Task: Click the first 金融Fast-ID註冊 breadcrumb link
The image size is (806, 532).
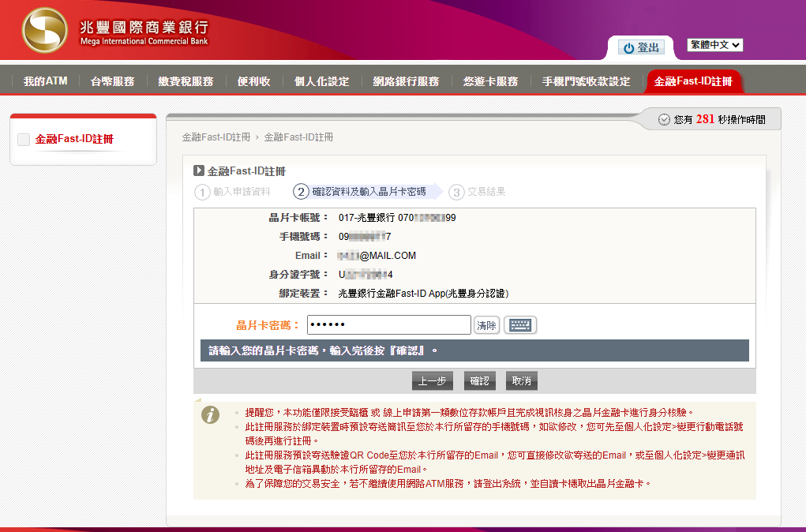Action: coord(216,137)
